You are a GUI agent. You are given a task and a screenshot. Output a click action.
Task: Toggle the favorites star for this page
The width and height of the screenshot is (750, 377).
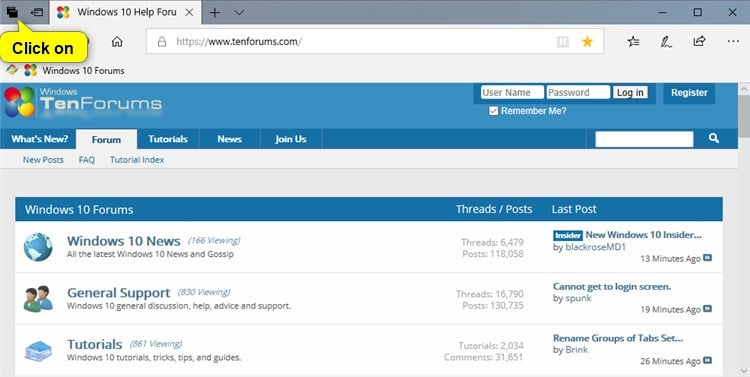(587, 42)
